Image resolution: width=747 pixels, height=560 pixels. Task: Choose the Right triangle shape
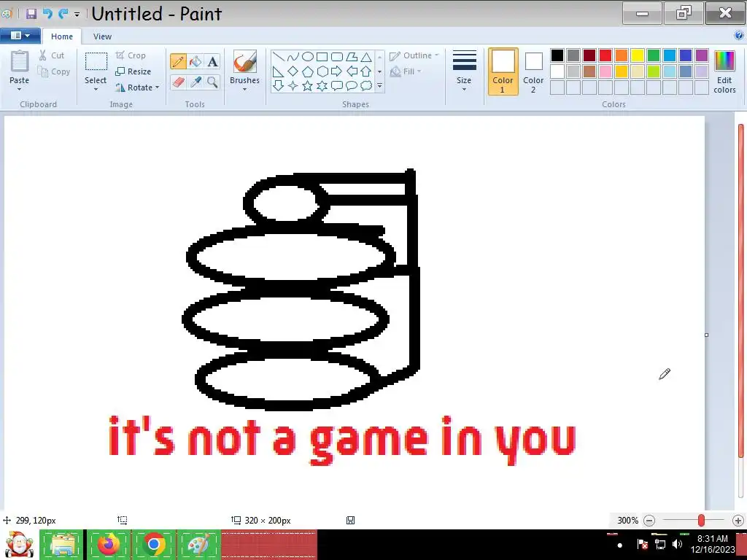pyautogui.click(x=278, y=71)
